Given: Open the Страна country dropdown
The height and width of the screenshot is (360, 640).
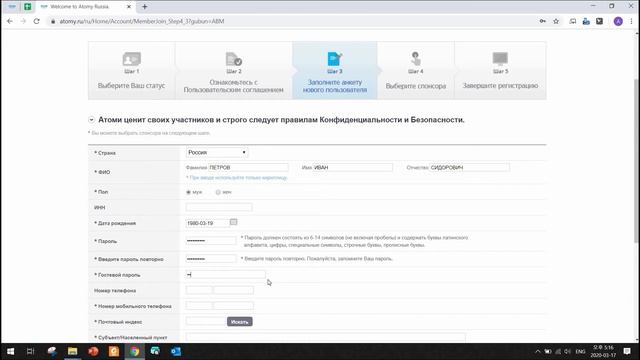Looking at the screenshot, I should [x=217, y=152].
